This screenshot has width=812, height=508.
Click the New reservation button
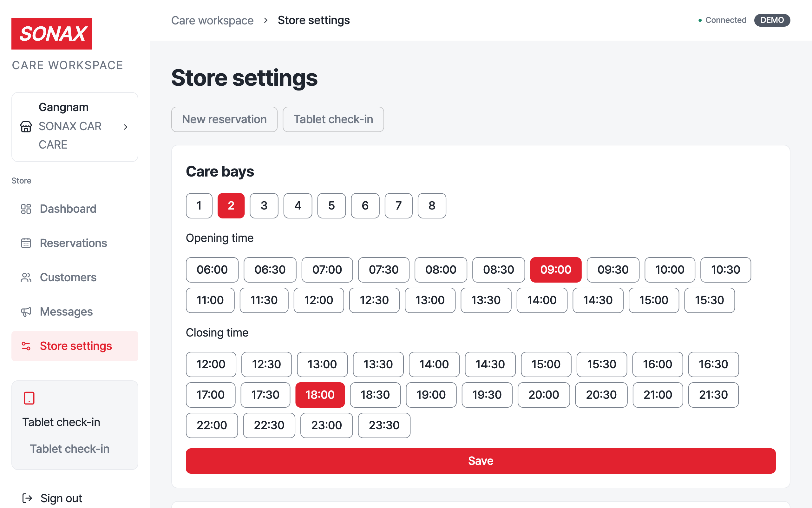pos(224,119)
